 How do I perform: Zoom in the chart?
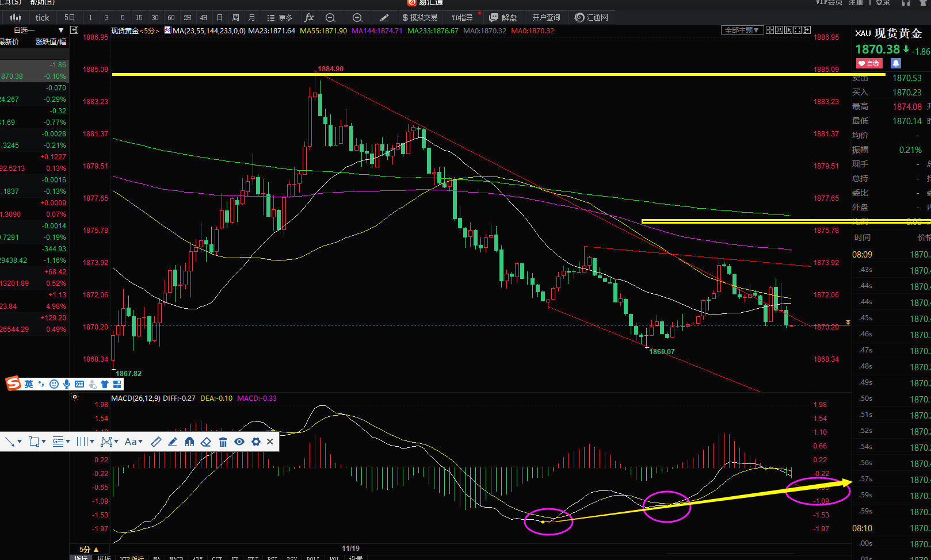point(357,18)
